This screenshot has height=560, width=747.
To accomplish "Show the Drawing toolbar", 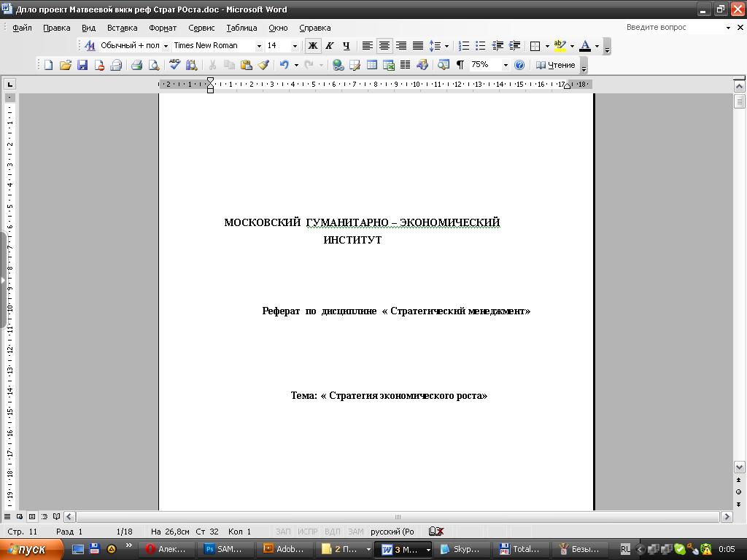I will pyautogui.click(x=422, y=65).
